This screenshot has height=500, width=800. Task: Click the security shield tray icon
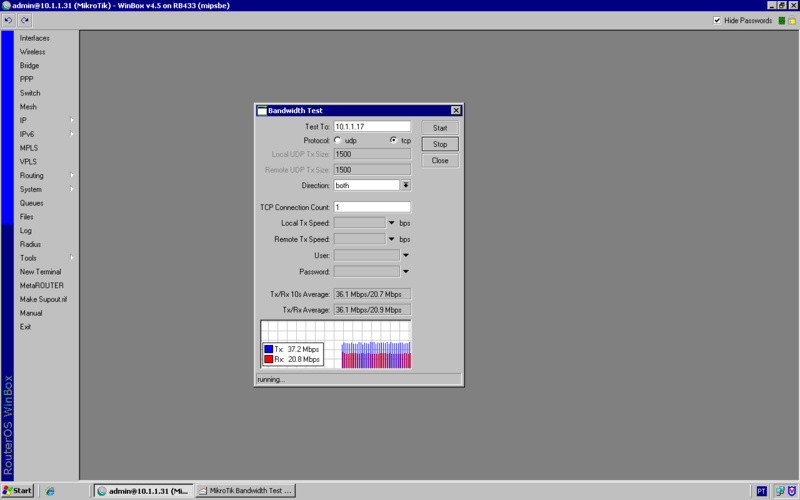click(x=791, y=491)
